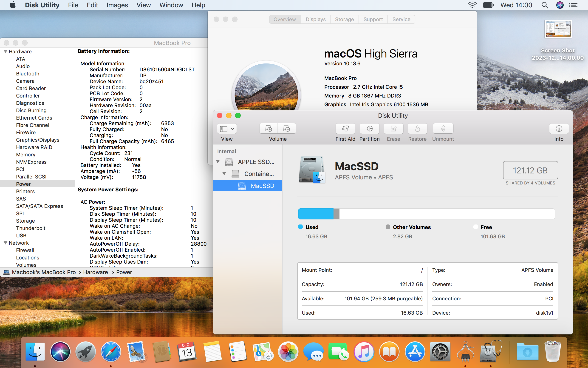Image resolution: width=588 pixels, height=368 pixels.
Task: Open iBooks from the Dock
Action: pos(389,352)
